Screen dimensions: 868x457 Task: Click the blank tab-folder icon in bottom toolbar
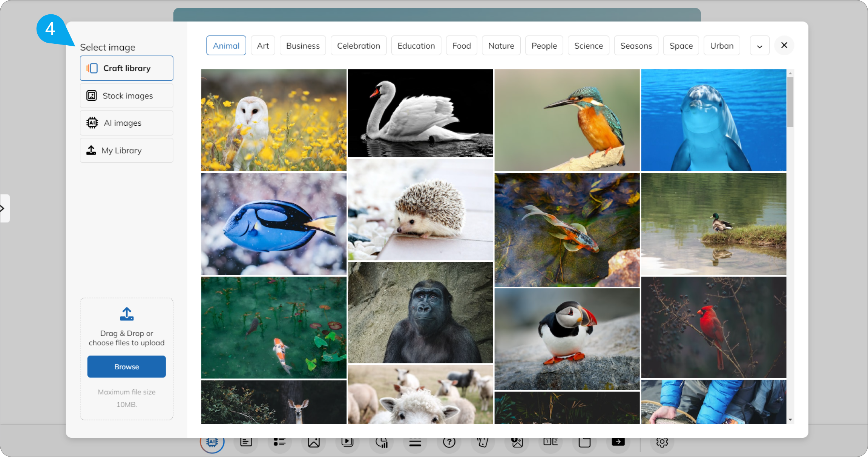pyautogui.click(x=584, y=442)
